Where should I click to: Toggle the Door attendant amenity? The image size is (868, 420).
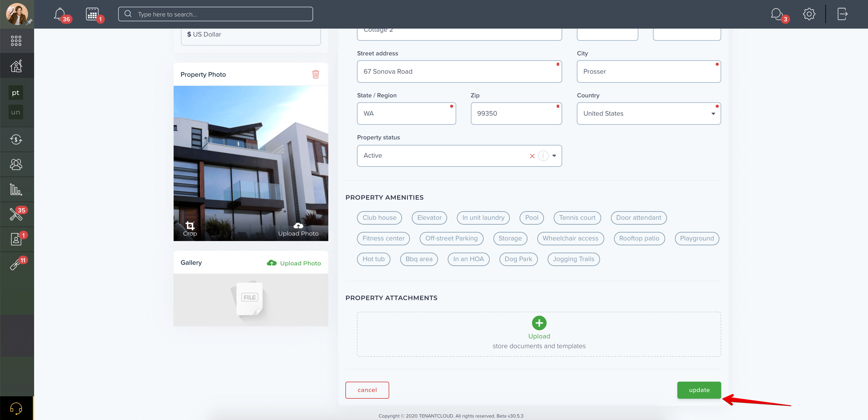click(639, 218)
